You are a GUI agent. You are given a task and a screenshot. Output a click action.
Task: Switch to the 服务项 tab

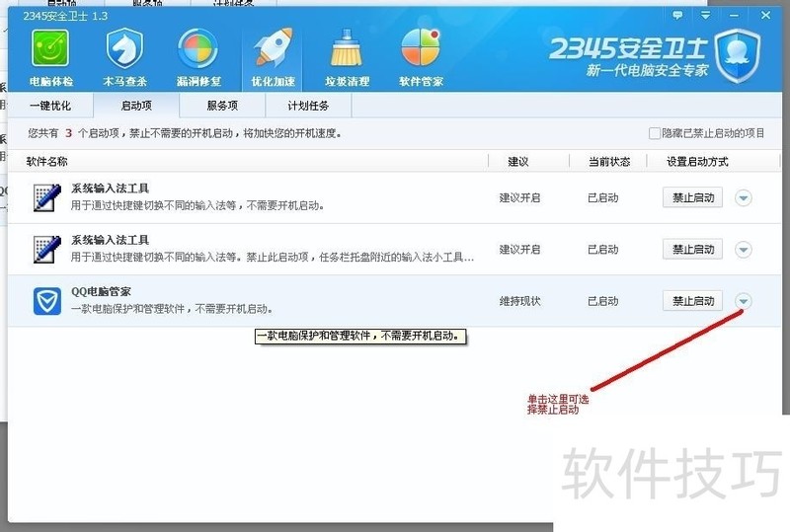pyautogui.click(x=222, y=106)
